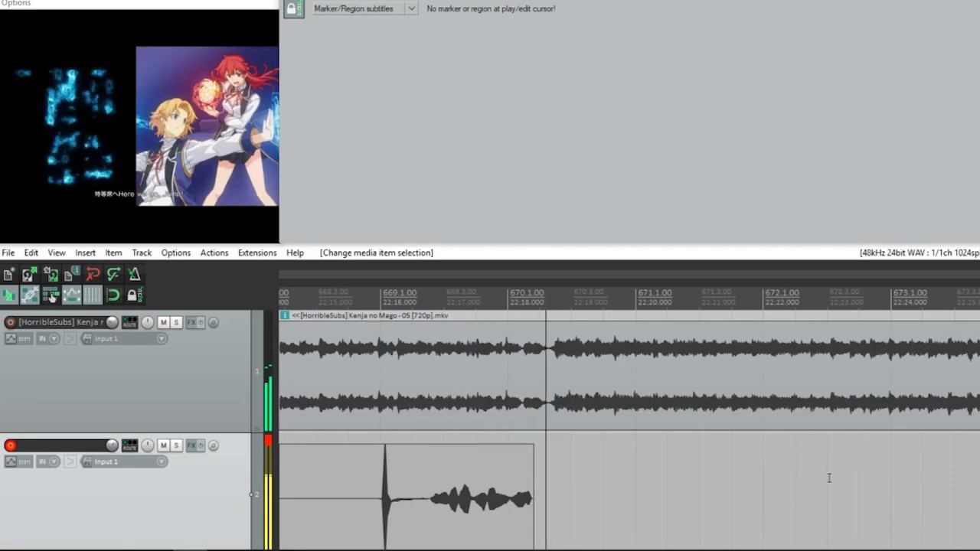Select the recorded audio item on track two
The image size is (980, 551).
[x=407, y=496]
